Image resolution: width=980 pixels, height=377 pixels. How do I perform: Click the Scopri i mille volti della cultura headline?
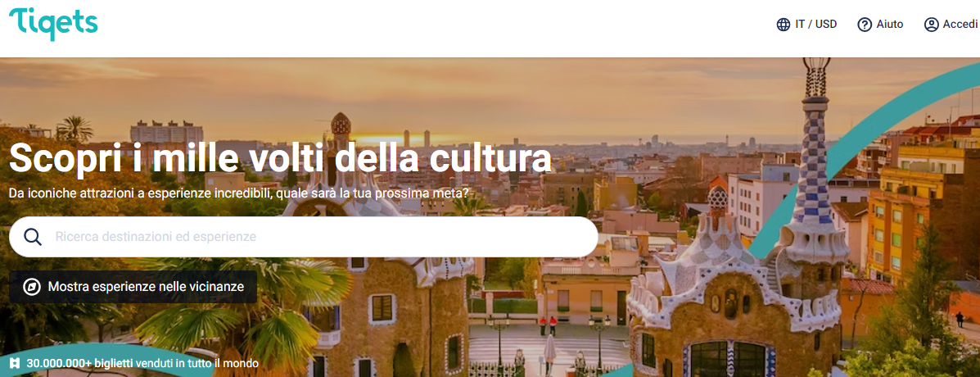click(280, 157)
